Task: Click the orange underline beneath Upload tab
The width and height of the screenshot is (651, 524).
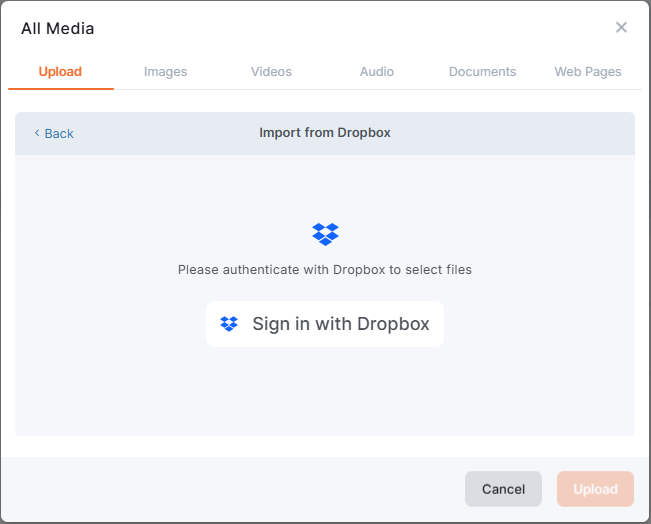Action: click(x=60, y=89)
